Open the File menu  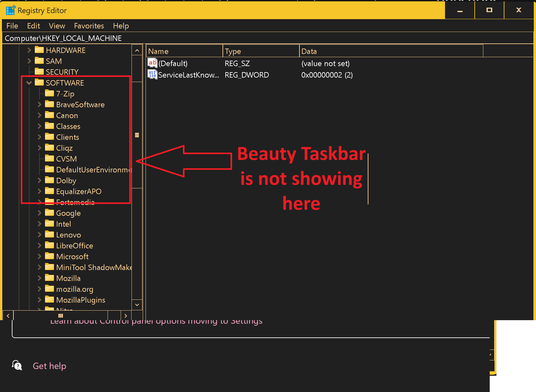12,26
